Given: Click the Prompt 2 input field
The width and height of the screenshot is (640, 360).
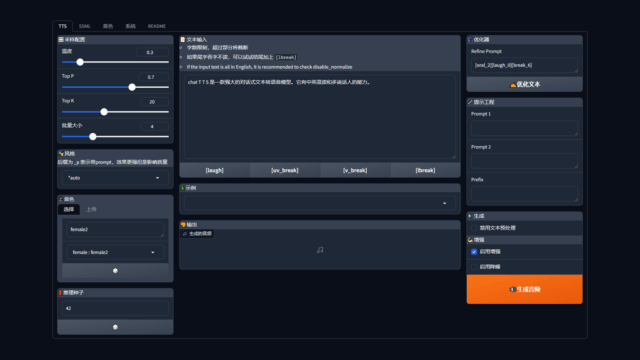Looking at the screenshot, I should (x=524, y=161).
